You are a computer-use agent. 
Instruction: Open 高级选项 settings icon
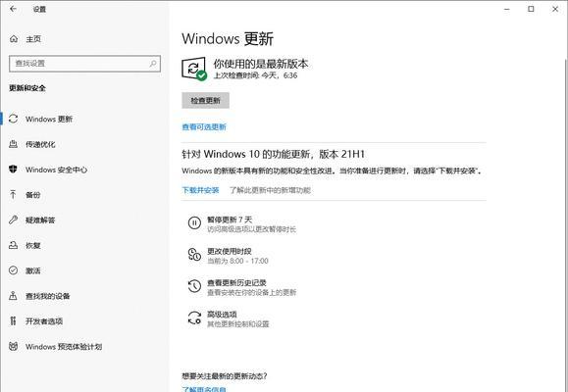pyautogui.click(x=194, y=318)
